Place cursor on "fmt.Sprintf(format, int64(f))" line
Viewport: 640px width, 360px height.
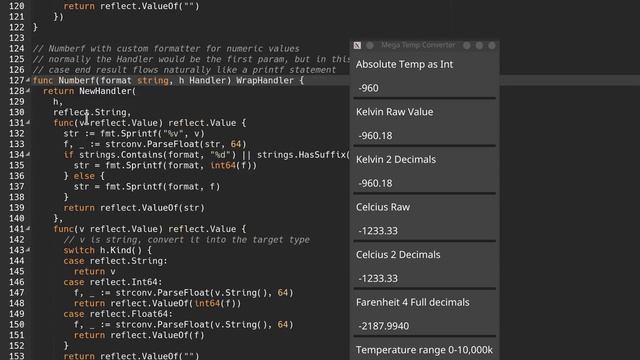(165, 165)
